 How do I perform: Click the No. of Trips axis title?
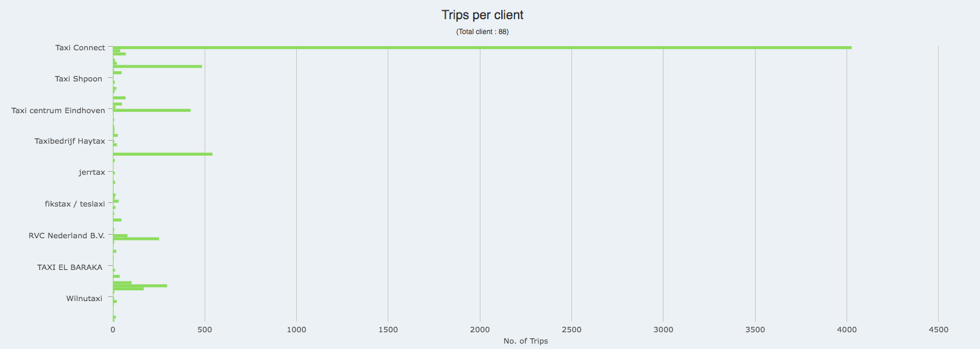pos(525,341)
